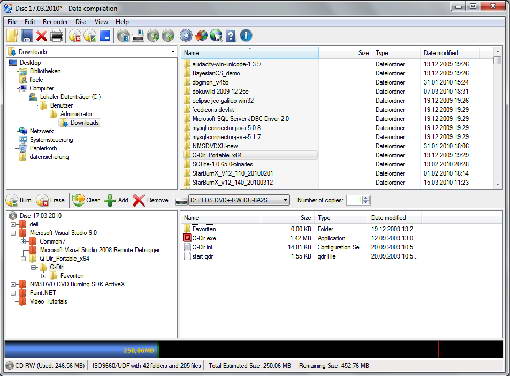Click the gray disc icon with B badge
Screen dimensions: 510x376
(x=123, y=36)
